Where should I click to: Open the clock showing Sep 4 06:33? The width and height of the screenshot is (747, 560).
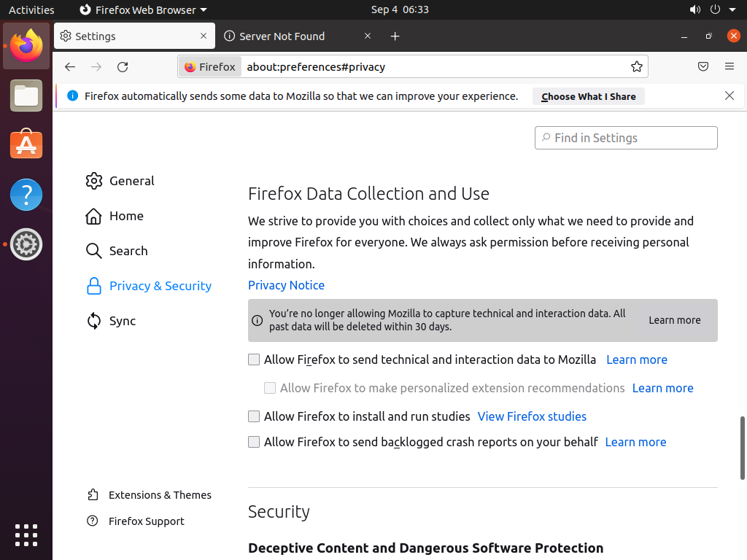(x=400, y=9)
